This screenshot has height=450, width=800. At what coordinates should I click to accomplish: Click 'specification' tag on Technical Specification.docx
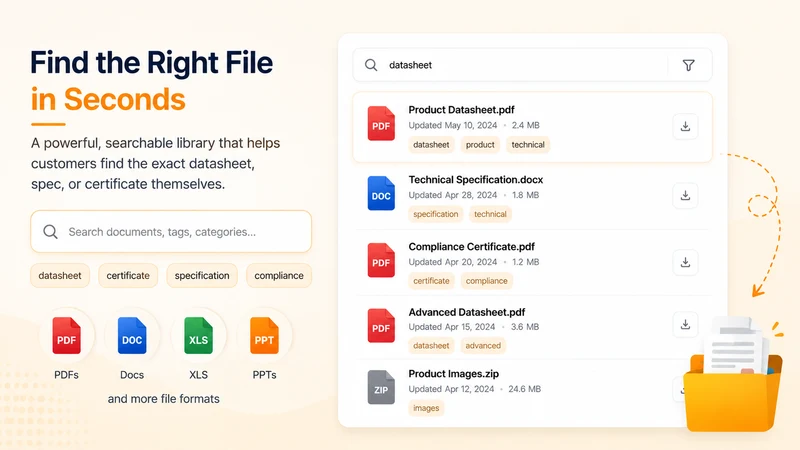coord(436,214)
